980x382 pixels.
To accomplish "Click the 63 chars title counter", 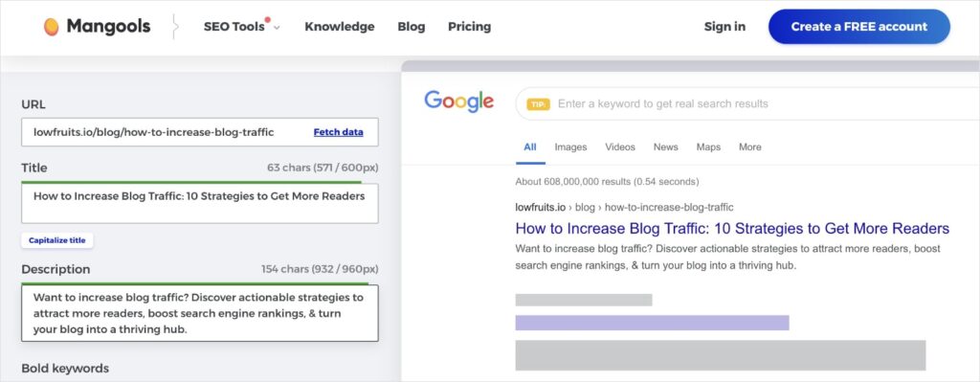I will coord(323,169).
